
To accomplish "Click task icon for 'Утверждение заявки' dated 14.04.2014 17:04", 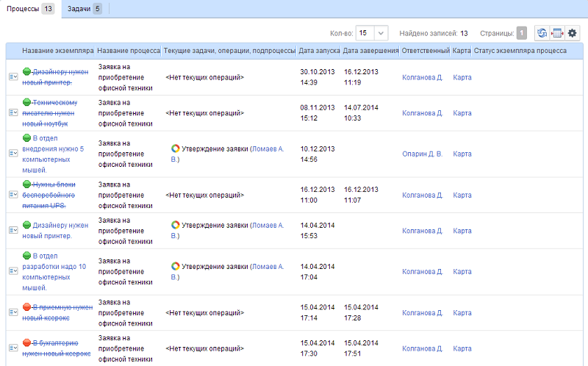I will pos(175,266).
